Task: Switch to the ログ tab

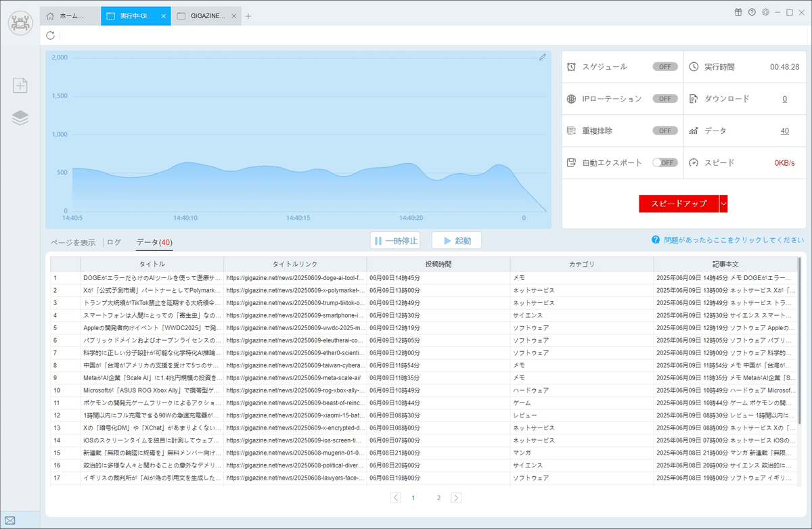Action: tap(114, 242)
